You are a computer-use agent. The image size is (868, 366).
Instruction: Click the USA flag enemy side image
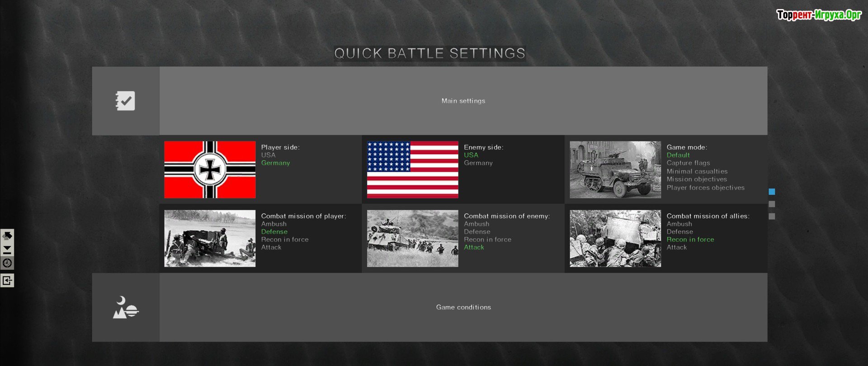click(412, 169)
